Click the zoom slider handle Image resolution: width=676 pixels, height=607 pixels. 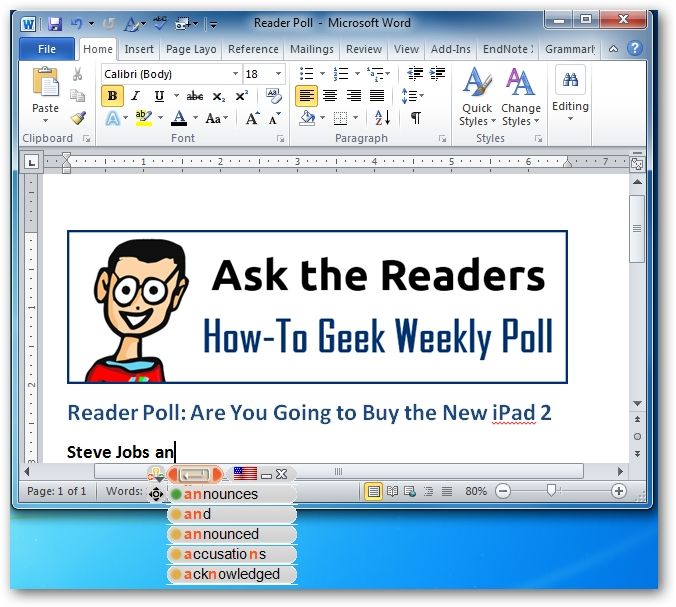(551, 491)
